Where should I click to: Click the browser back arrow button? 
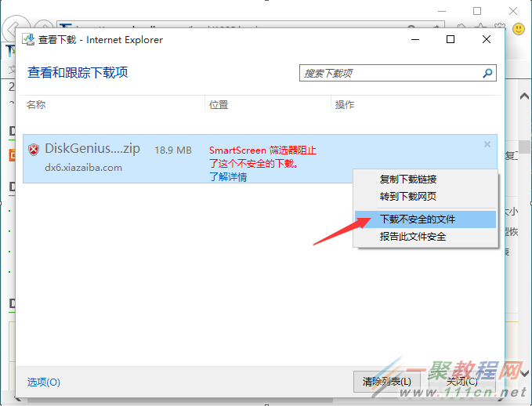click(15, 26)
